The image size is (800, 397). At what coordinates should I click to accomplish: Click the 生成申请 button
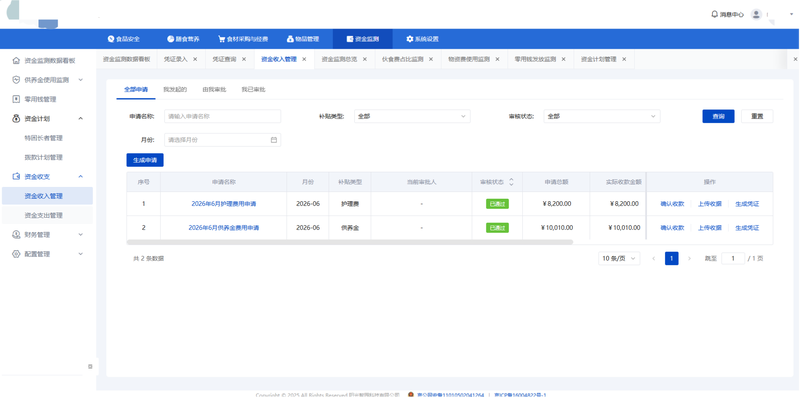(x=145, y=160)
